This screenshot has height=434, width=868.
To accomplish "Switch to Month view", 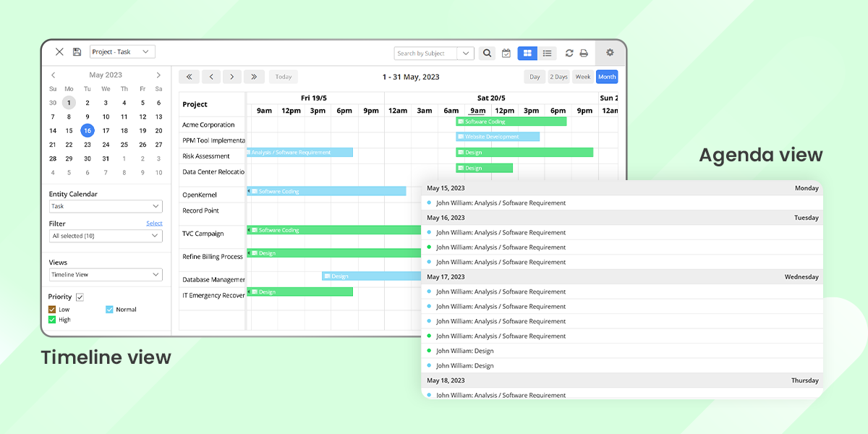I will (607, 77).
